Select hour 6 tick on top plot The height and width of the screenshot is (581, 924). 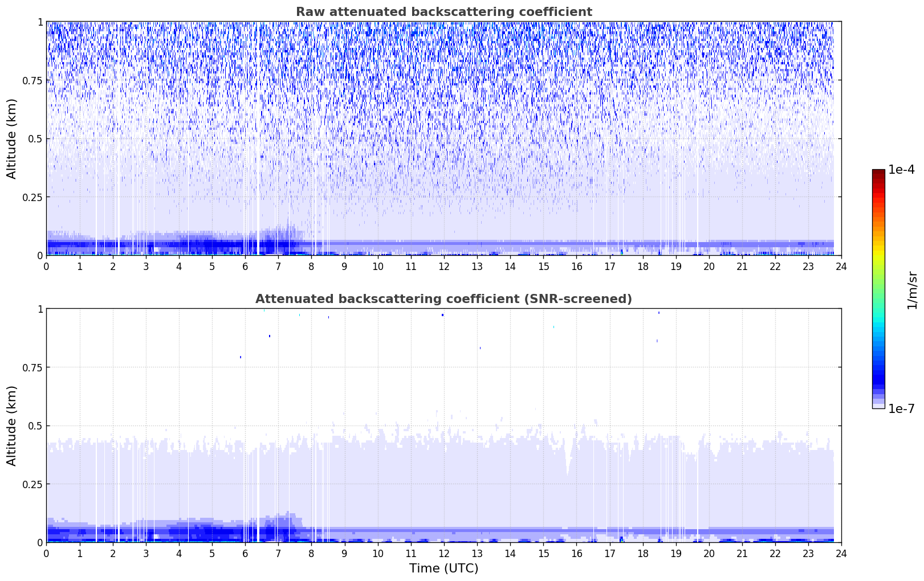point(245,267)
